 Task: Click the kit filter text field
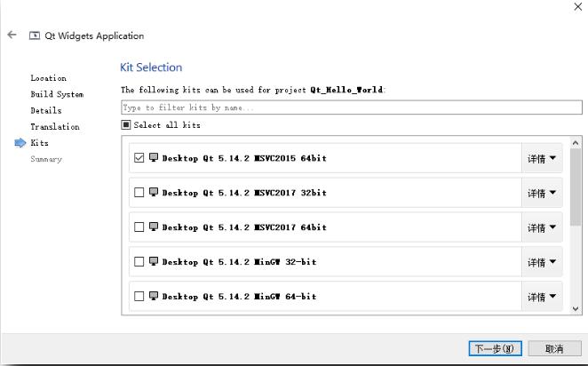coord(351,107)
